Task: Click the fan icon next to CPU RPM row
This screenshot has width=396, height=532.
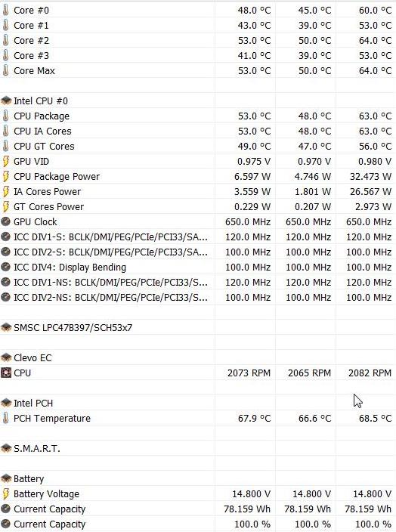Action: pyautogui.click(x=6, y=373)
